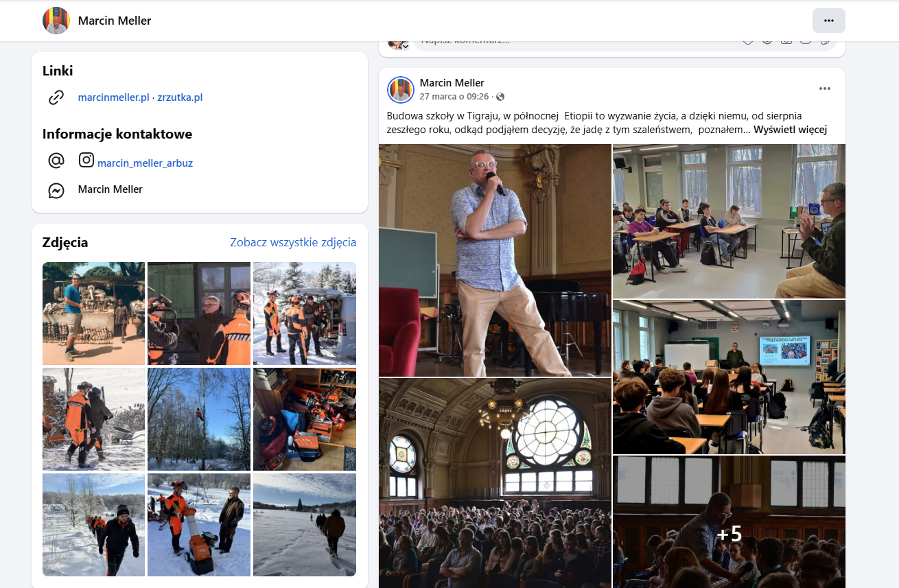Click Zobacz wszystkie zdjęcia link

[x=293, y=242]
